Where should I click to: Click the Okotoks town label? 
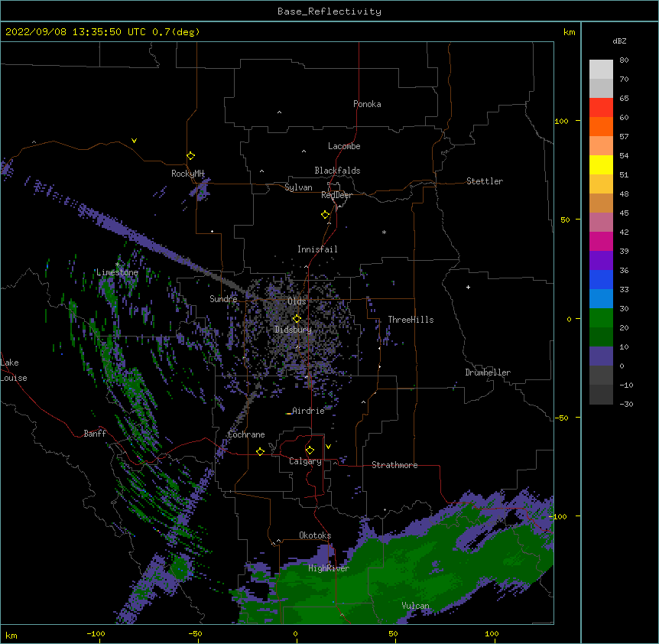click(x=315, y=535)
